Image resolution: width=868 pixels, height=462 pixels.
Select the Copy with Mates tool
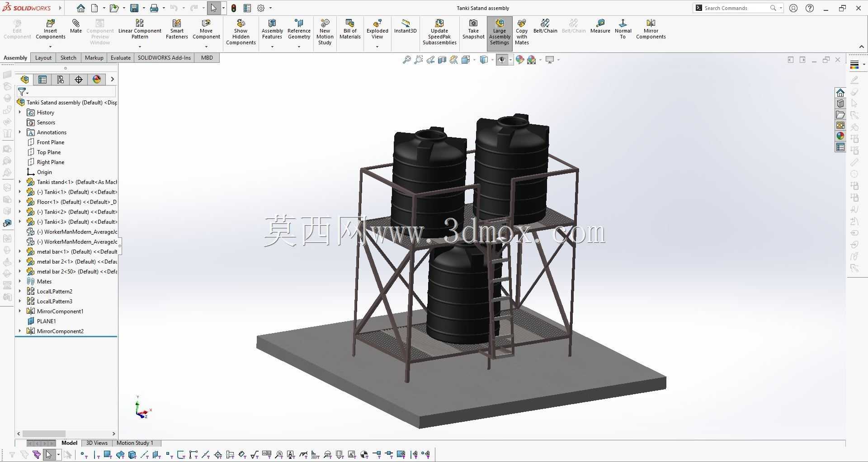coord(522,32)
